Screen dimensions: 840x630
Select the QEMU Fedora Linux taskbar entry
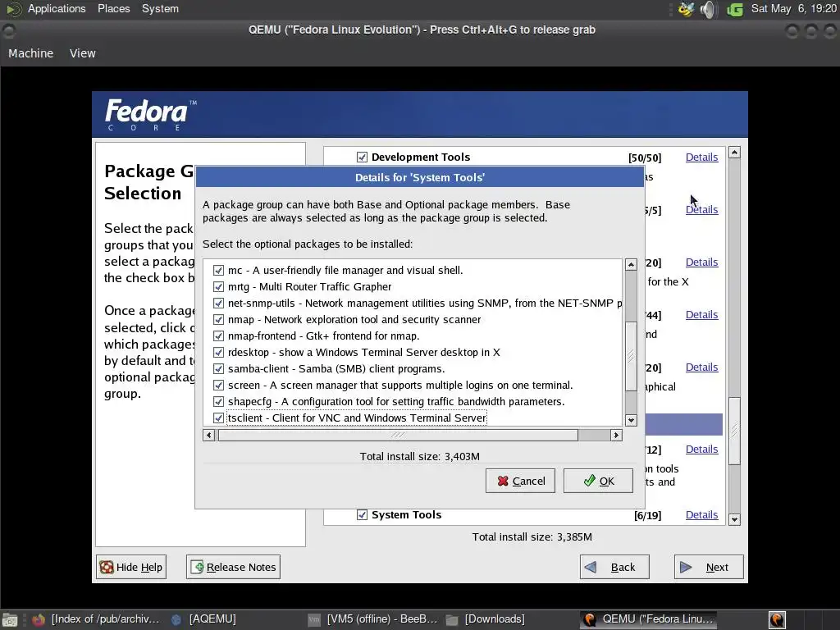(650, 619)
